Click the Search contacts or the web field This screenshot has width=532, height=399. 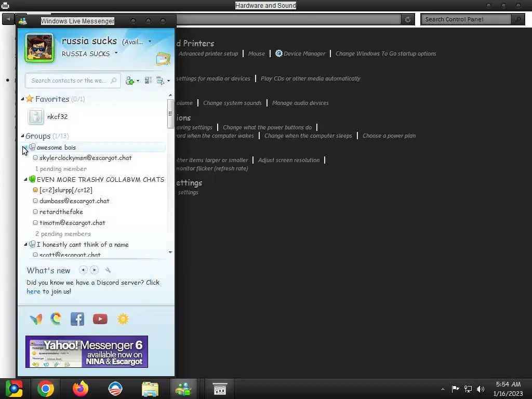(73, 81)
